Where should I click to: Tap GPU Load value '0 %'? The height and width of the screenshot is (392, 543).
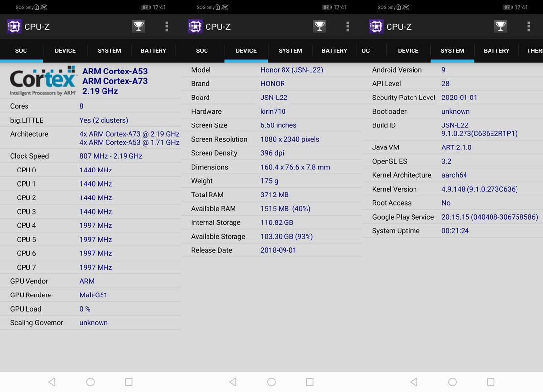[x=85, y=309]
